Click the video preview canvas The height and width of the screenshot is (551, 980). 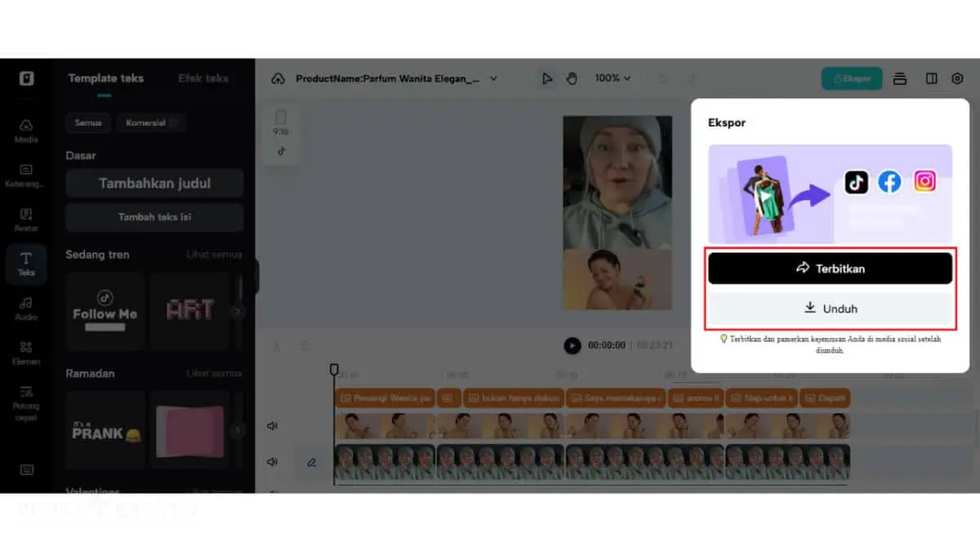tap(617, 212)
